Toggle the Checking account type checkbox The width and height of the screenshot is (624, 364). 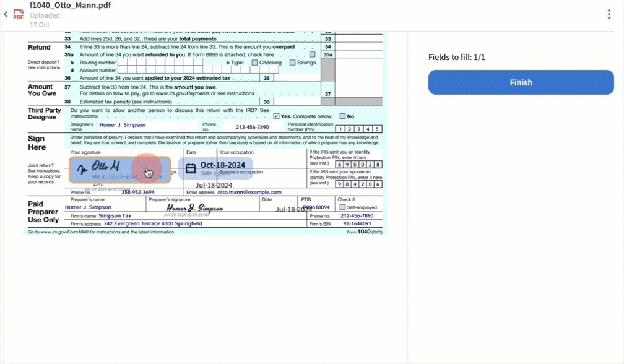pos(254,63)
